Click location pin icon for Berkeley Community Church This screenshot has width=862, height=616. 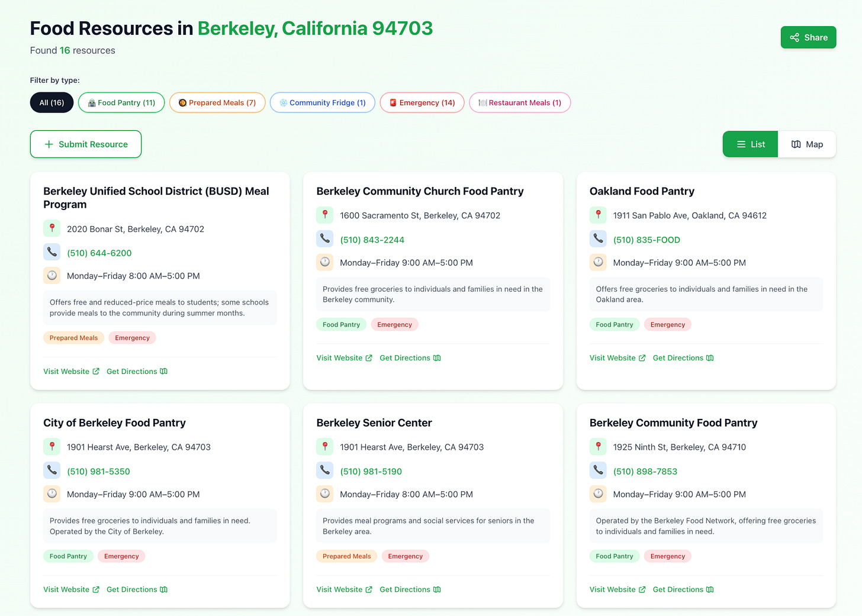coord(325,215)
